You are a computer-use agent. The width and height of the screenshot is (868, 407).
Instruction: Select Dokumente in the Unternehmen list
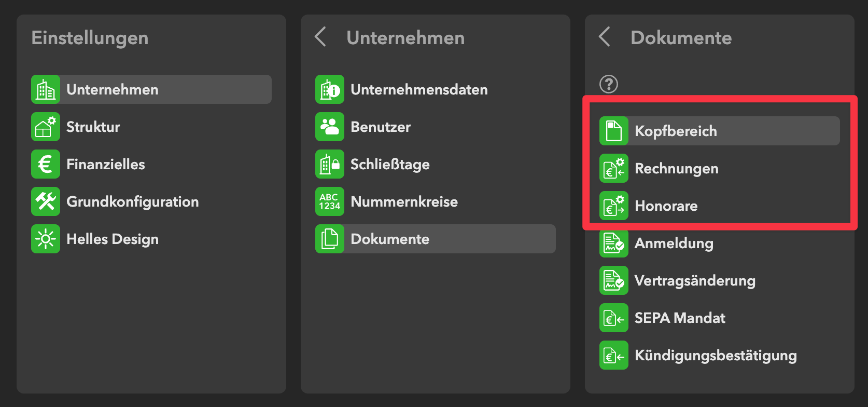390,239
